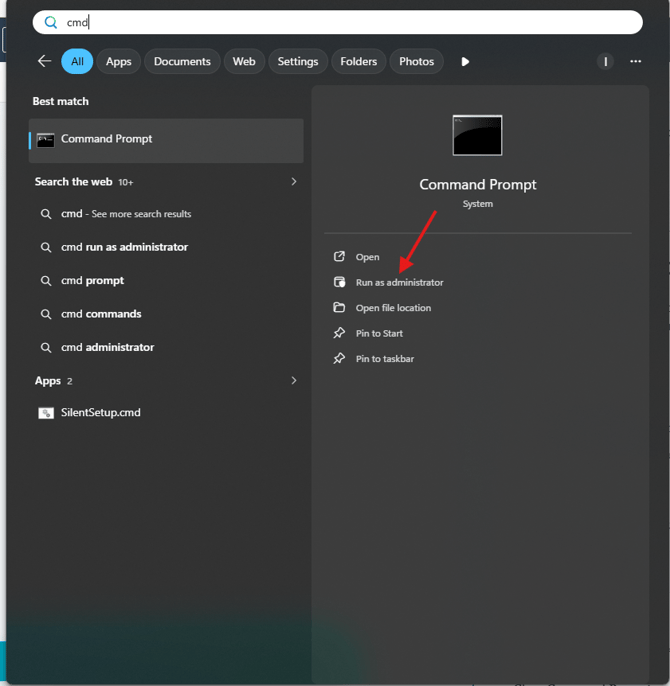
Task: Click search icon beside 'cmd commands' suggestion
Action: 46,314
